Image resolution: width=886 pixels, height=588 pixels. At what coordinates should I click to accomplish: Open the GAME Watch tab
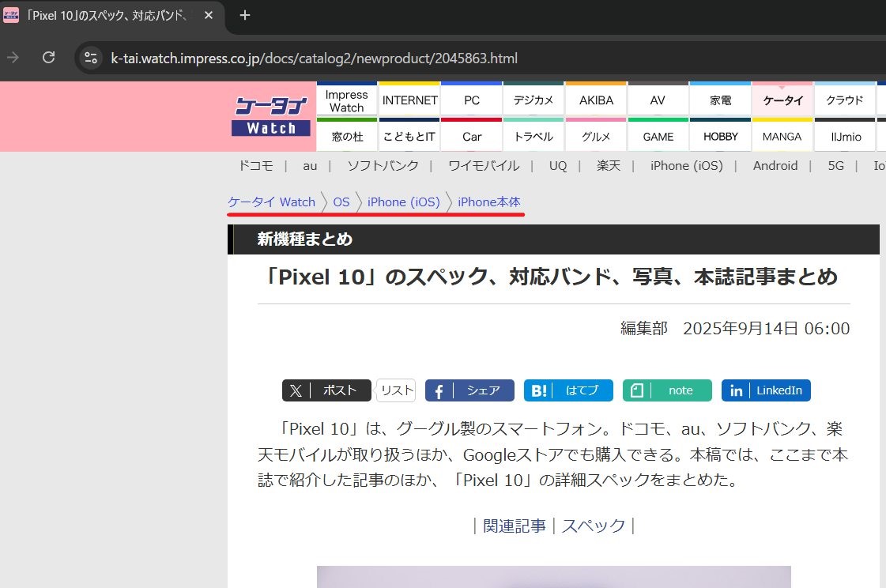click(x=658, y=136)
